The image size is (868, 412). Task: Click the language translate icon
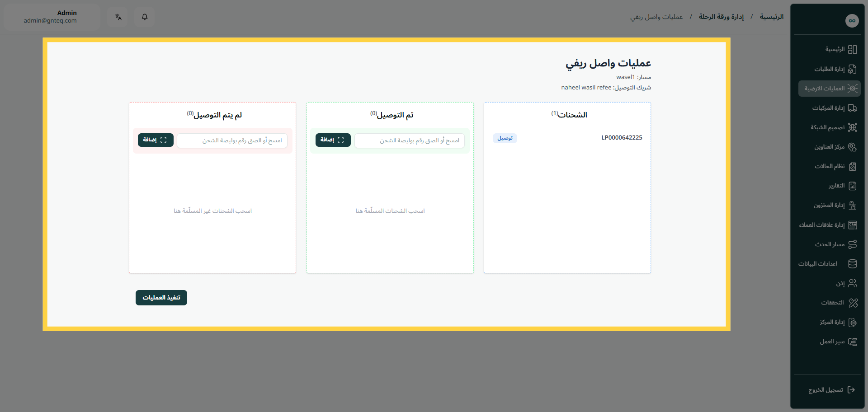pos(118,17)
